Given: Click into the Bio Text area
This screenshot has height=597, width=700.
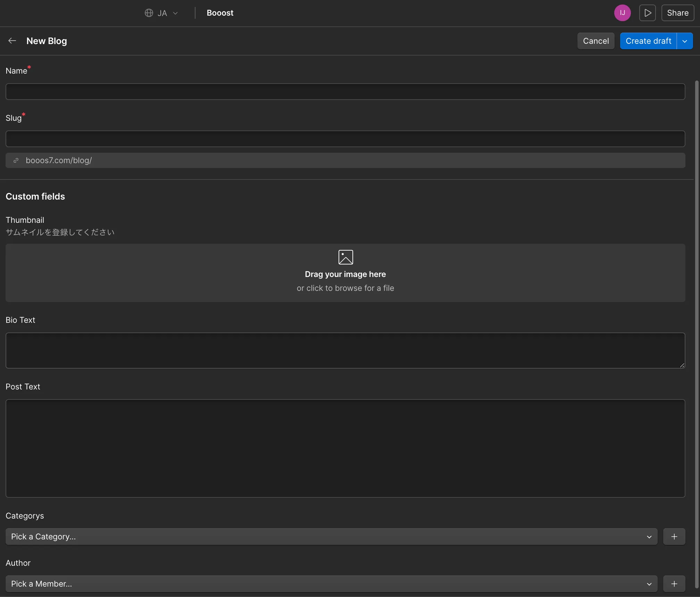Looking at the screenshot, I should (x=345, y=351).
